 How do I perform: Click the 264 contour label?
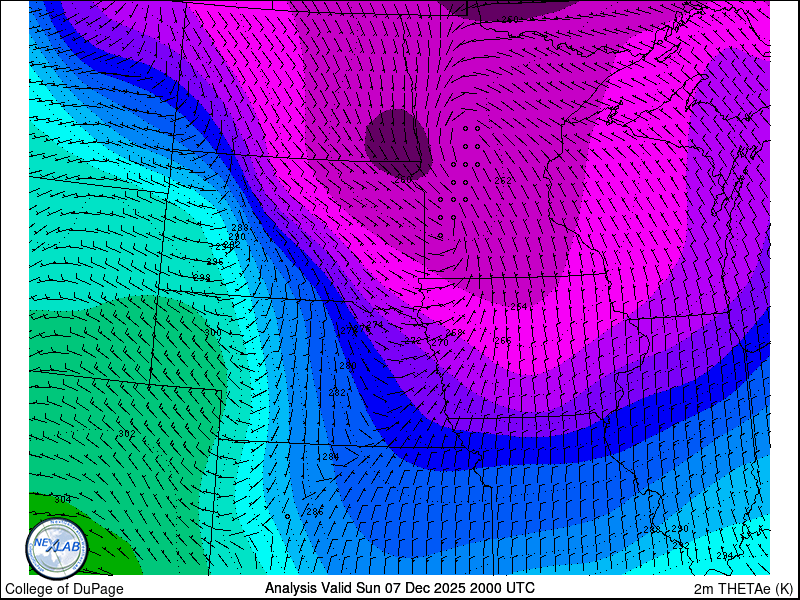click(519, 306)
